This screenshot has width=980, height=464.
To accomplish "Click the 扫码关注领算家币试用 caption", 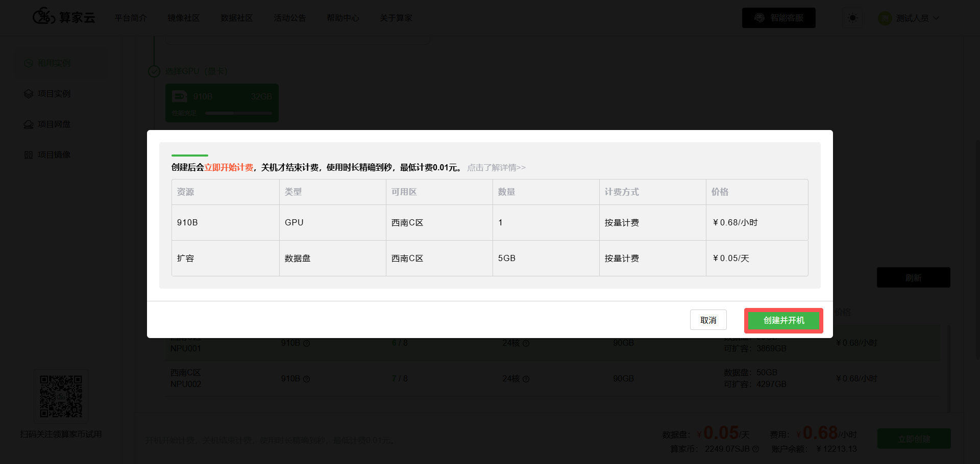I will 61,434.
